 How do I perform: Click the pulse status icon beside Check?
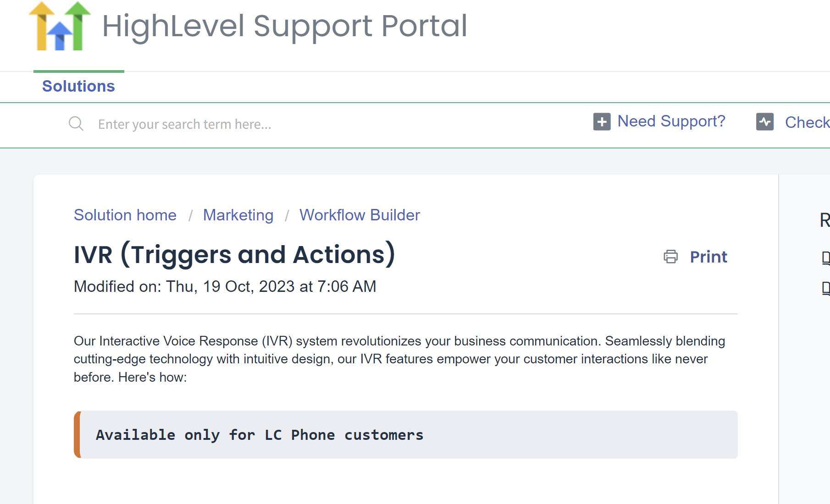point(765,122)
